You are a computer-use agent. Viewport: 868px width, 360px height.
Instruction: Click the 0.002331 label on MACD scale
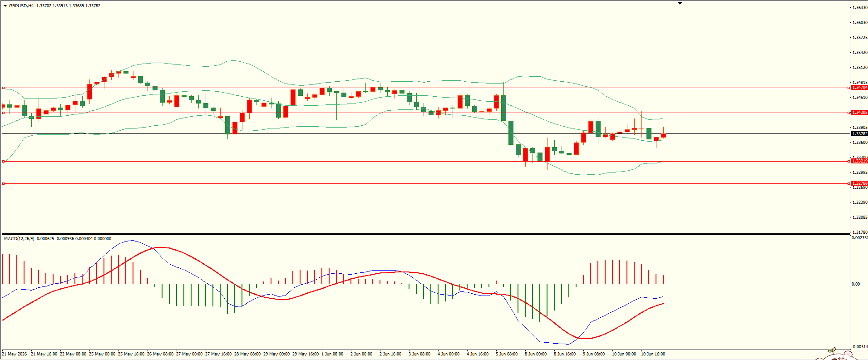[860, 237]
